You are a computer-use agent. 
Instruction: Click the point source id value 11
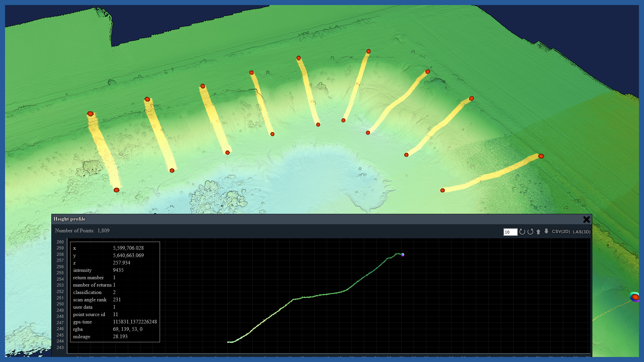[x=115, y=314]
